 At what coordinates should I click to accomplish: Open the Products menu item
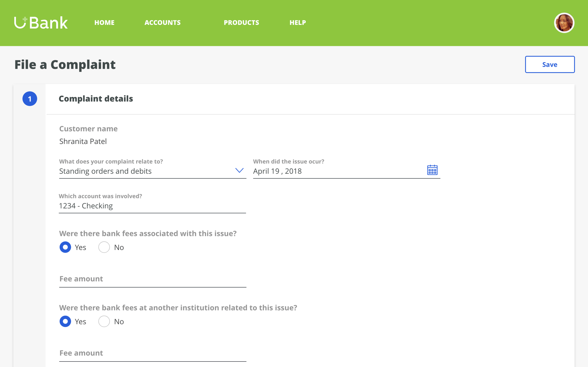[x=241, y=22]
